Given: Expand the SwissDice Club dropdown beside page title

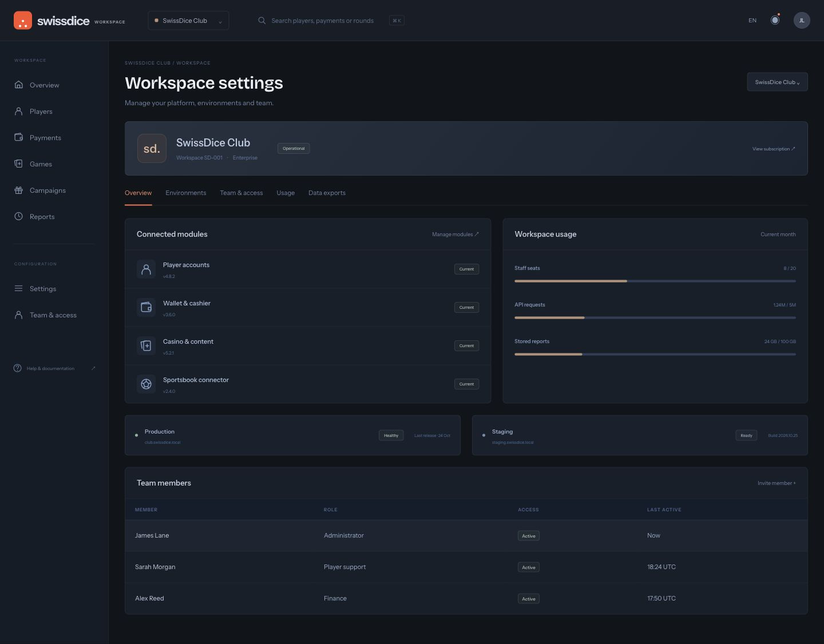Looking at the screenshot, I should pyautogui.click(x=777, y=82).
